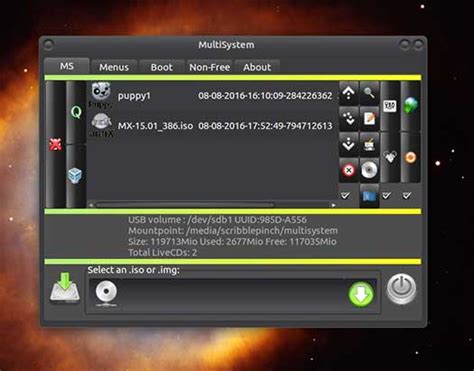The height and width of the screenshot is (371, 474).
Task: Toggle checkmark below red circle X button
Action: [346, 195]
